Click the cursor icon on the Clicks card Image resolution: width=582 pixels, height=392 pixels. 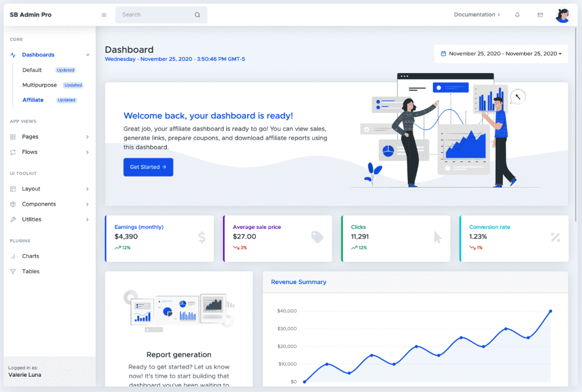[437, 237]
